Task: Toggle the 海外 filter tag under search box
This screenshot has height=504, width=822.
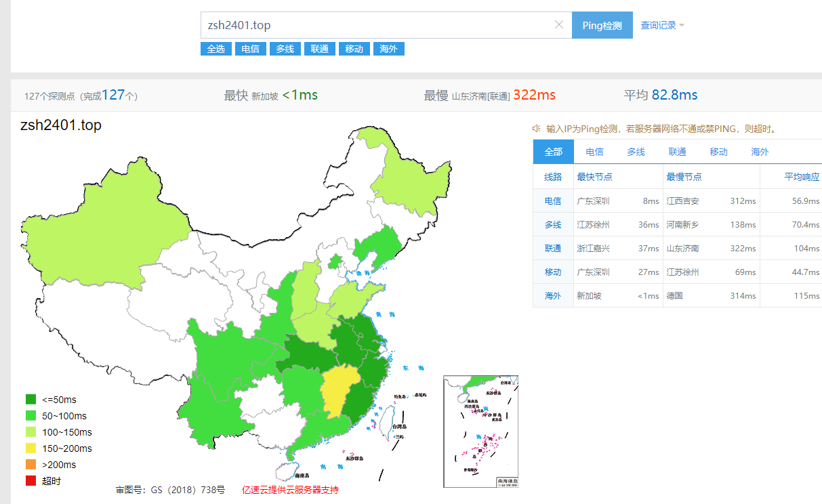Action: [x=388, y=49]
